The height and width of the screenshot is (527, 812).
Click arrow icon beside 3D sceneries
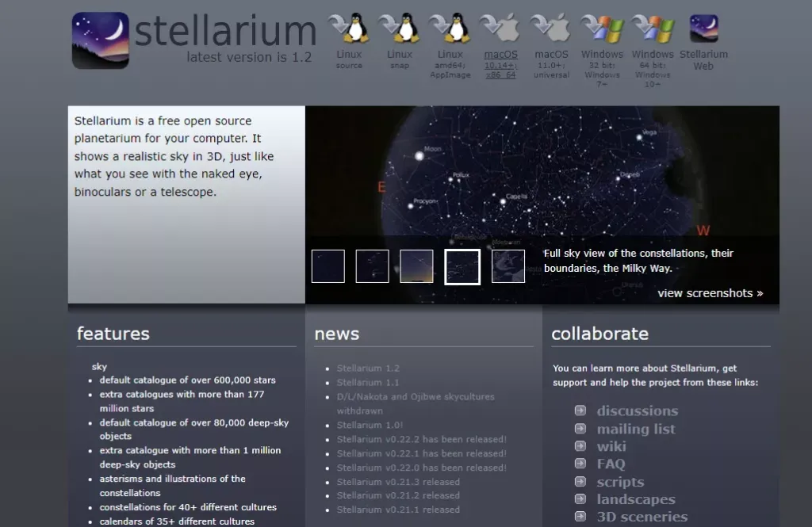(x=580, y=516)
